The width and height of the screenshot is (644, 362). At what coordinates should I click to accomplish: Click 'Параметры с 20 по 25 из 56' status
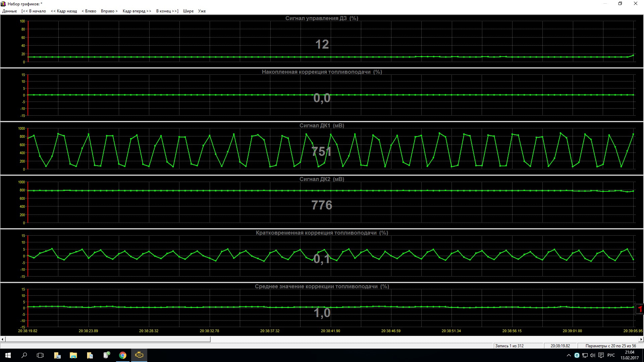[x=610, y=346]
